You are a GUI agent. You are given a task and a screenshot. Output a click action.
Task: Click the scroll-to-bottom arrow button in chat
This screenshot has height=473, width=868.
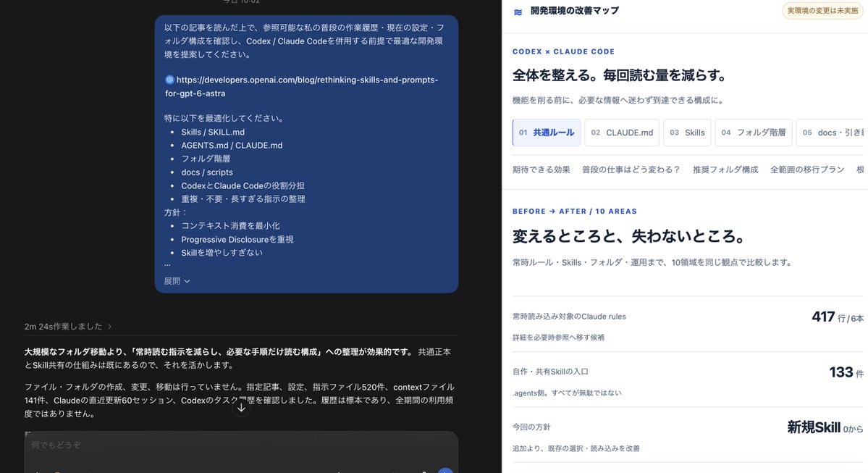click(241, 407)
